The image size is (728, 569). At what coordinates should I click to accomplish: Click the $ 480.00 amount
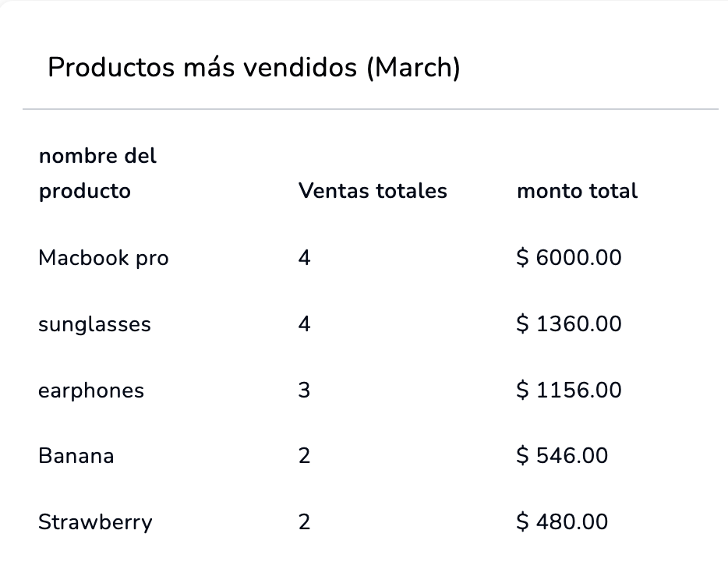[562, 522]
